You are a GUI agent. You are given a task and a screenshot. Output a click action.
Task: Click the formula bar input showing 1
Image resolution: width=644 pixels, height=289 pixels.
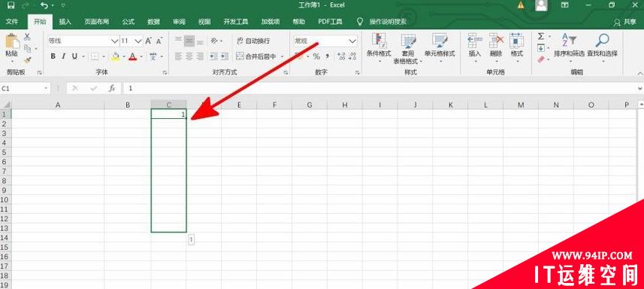[380, 88]
